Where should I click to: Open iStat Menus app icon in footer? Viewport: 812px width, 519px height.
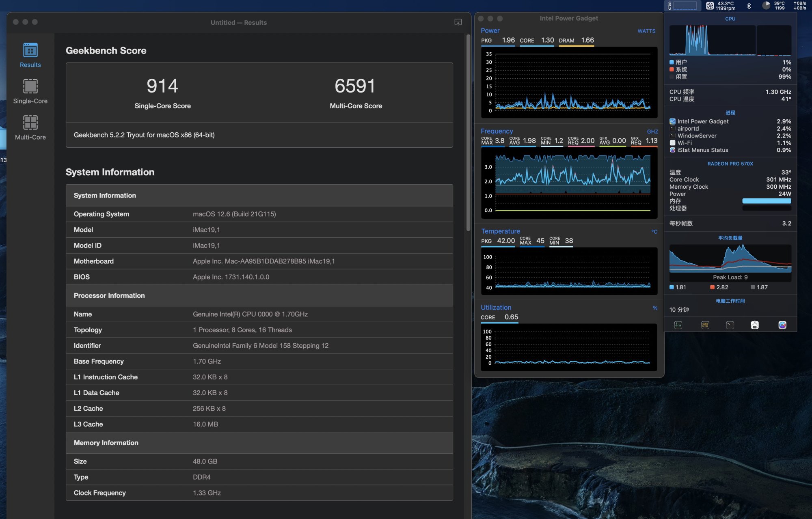782,325
